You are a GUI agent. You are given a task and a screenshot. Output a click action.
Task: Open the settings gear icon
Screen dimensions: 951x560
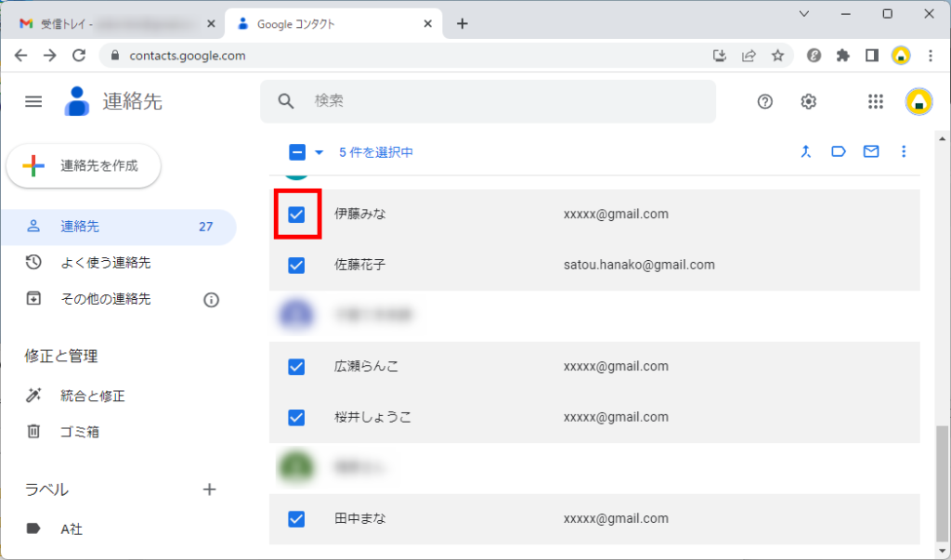point(809,102)
